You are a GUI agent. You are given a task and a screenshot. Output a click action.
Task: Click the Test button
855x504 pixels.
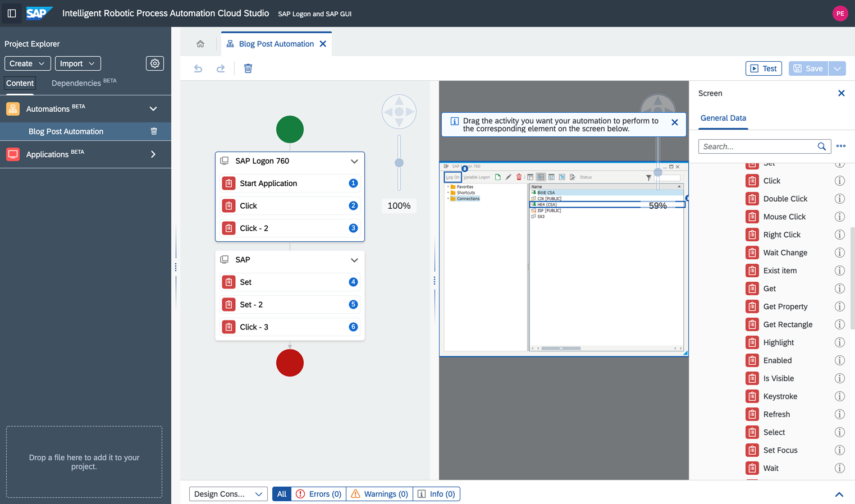click(x=763, y=68)
